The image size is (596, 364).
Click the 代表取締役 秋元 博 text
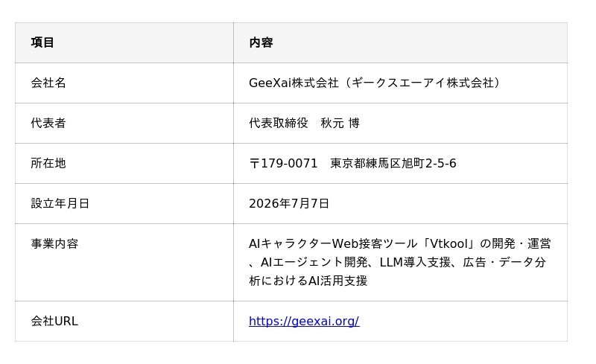pyautogui.click(x=304, y=123)
